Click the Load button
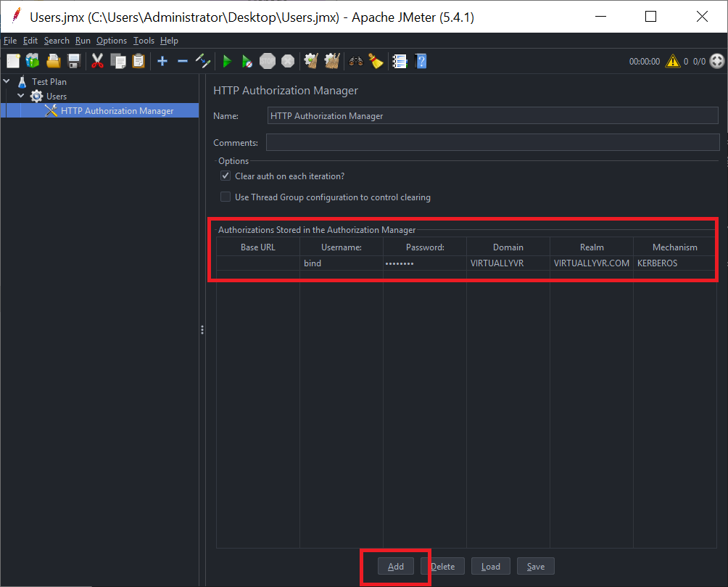728x587 pixels. (491, 566)
